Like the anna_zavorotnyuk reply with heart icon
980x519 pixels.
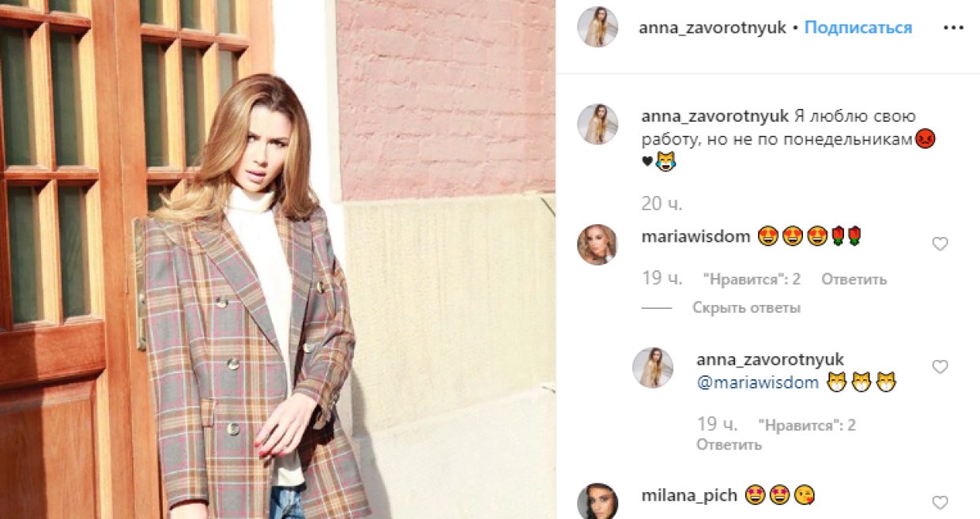point(940,367)
